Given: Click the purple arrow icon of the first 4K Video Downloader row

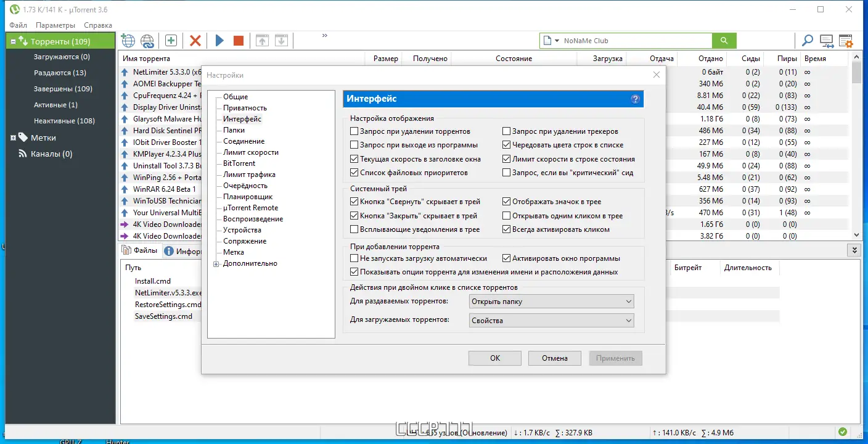Looking at the screenshot, I should 125,224.
